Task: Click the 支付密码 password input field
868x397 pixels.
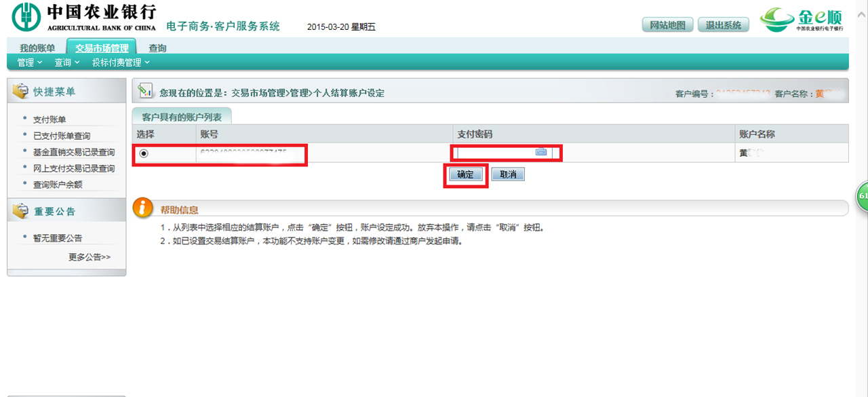Action: coord(495,153)
